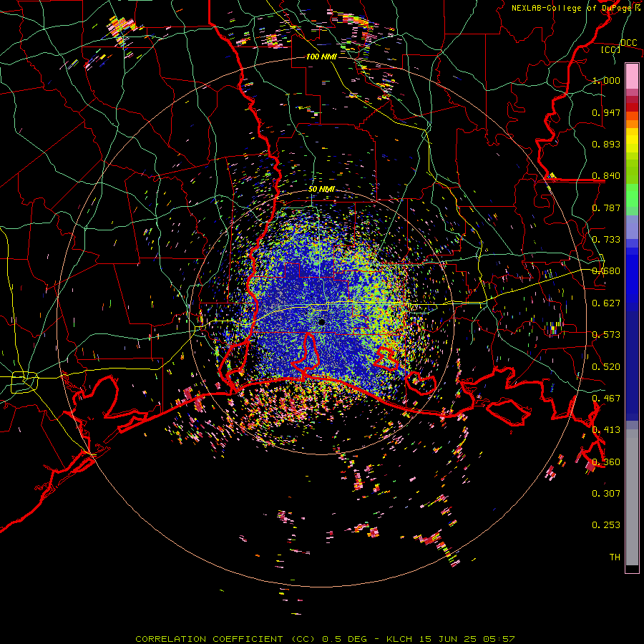Select the 0.680 scale value
The width and height of the screenshot is (644, 644).
(606, 271)
